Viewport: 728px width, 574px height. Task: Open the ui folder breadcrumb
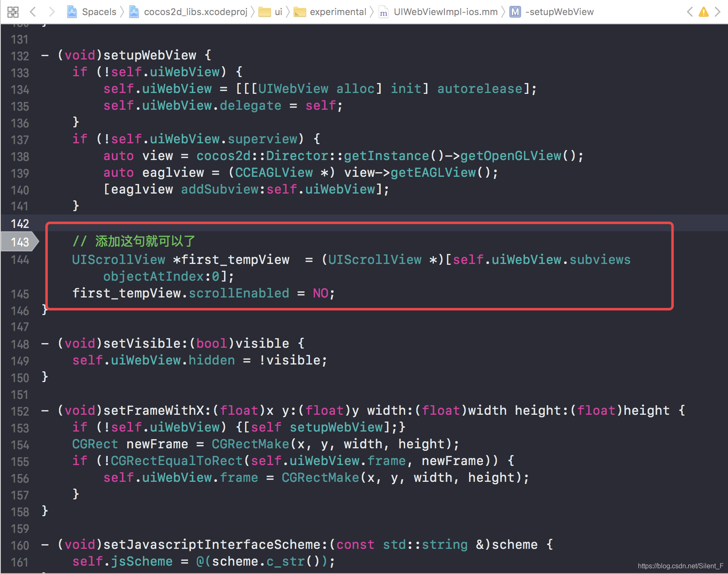tap(279, 12)
